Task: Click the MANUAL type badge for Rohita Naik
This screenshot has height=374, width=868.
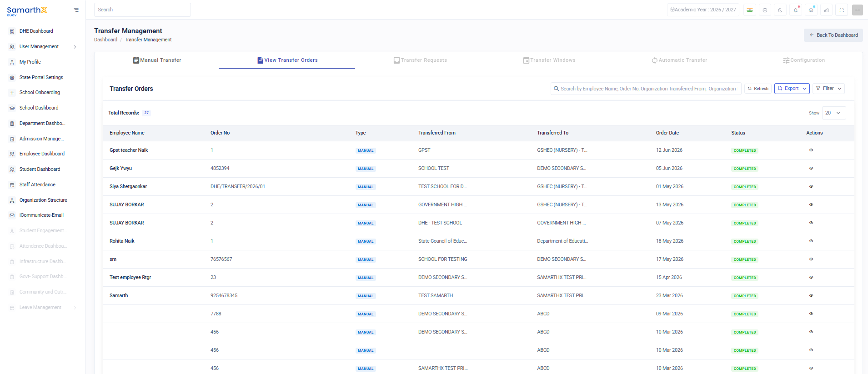Action: 366,241
